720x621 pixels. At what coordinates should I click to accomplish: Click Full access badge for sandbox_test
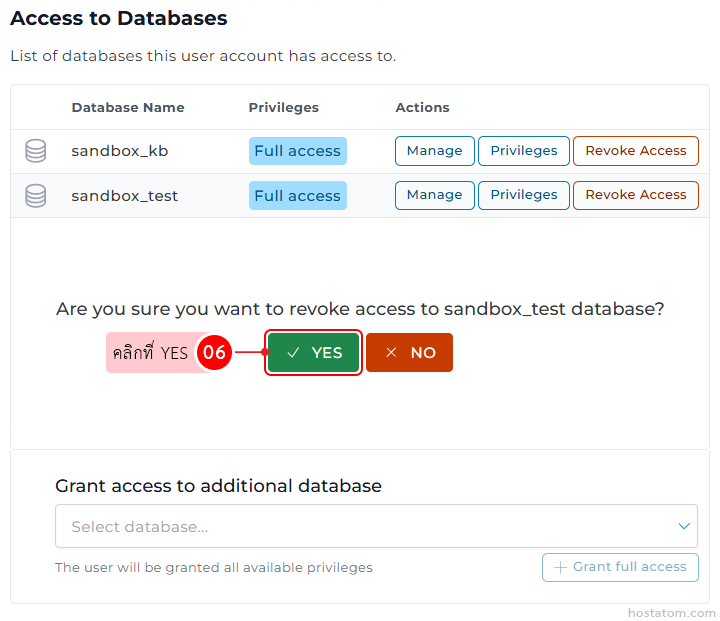click(298, 196)
